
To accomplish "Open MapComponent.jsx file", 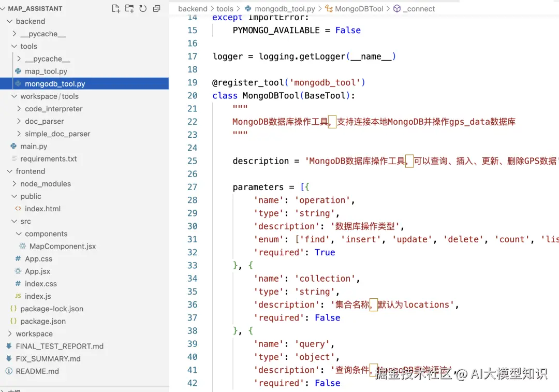I will 63,246.
